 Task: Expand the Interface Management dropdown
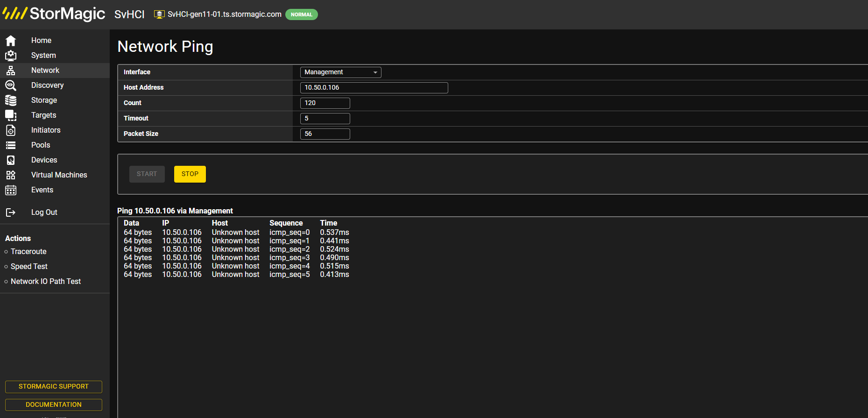pyautogui.click(x=340, y=72)
